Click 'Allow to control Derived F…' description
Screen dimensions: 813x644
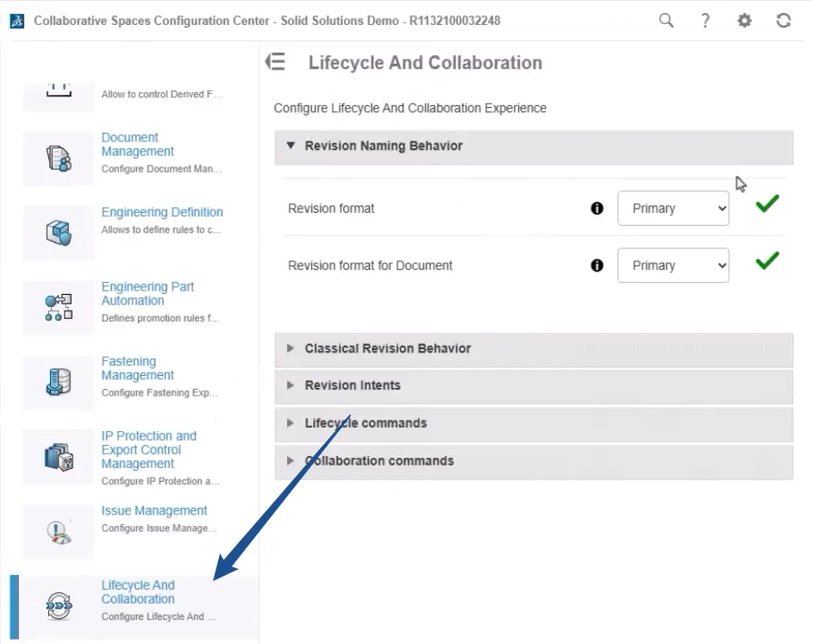pos(162,94)
